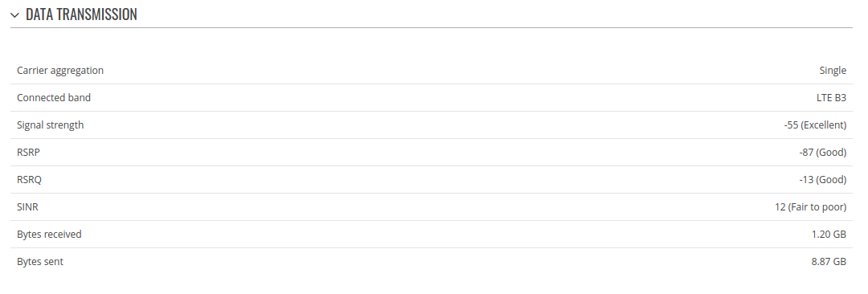Collapse the Data Transmission section chevron
Viewport: 868px width, 294px height.
click(x=15, y=15)
